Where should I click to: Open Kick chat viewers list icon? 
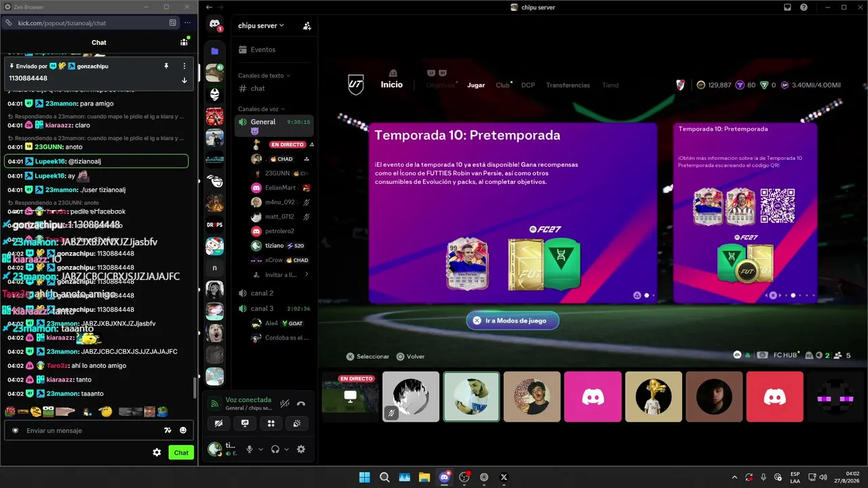click(x=184, y=42)
